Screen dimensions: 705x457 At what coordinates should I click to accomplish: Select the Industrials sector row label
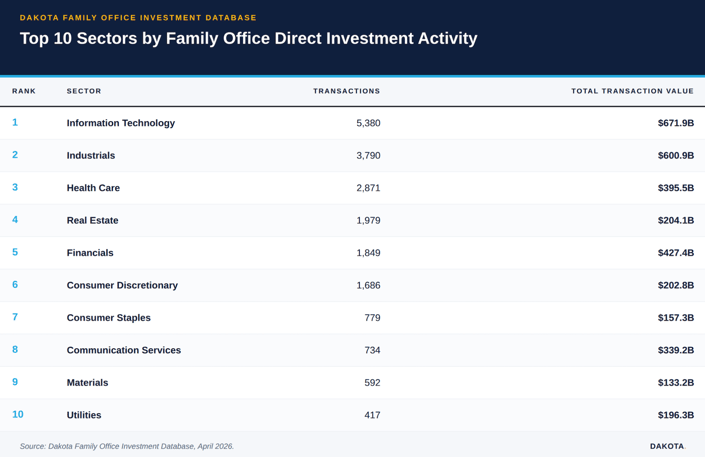(x=91, y=156)
